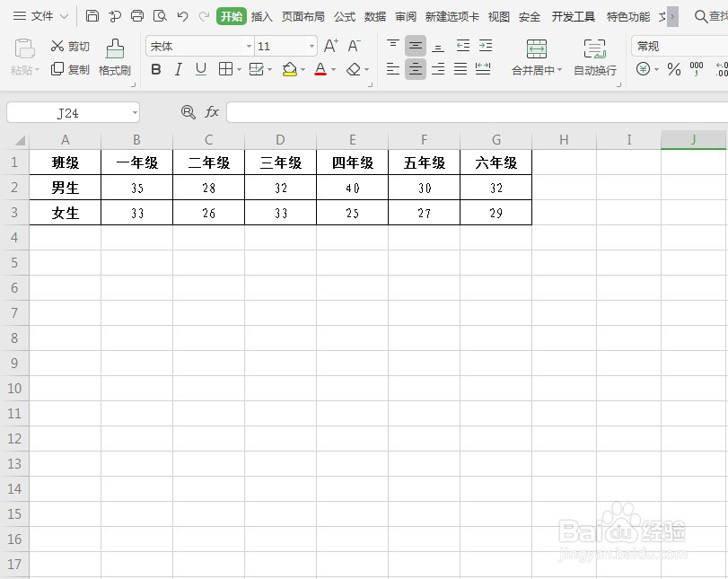Click the Paste (粘贴) clipboard icon
Image resolution: width=728 pixels, height=579 pixels.
coord(24,49)
